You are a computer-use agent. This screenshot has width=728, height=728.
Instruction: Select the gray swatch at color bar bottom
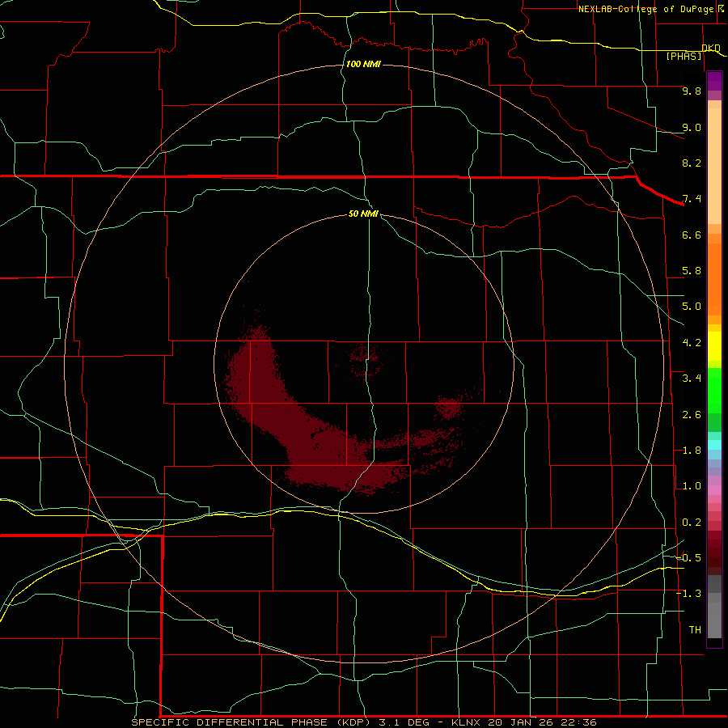point(714,621)
